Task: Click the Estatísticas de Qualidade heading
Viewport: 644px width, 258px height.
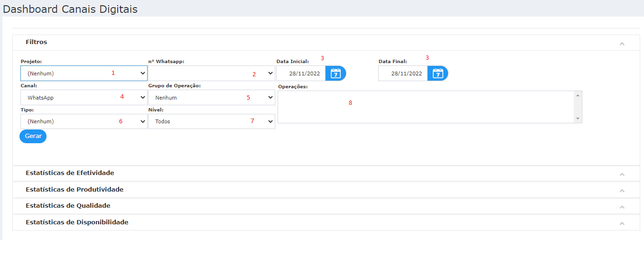Action: click(68, 206)
